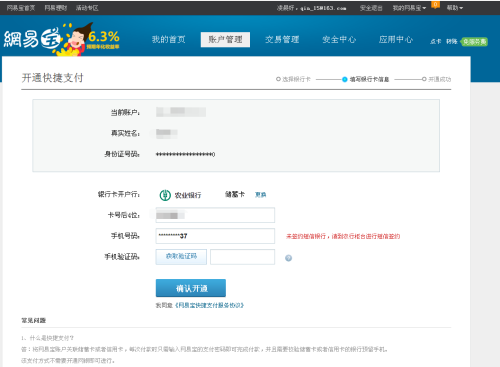Click the account email greeting in top bar

tap(311, 8)
